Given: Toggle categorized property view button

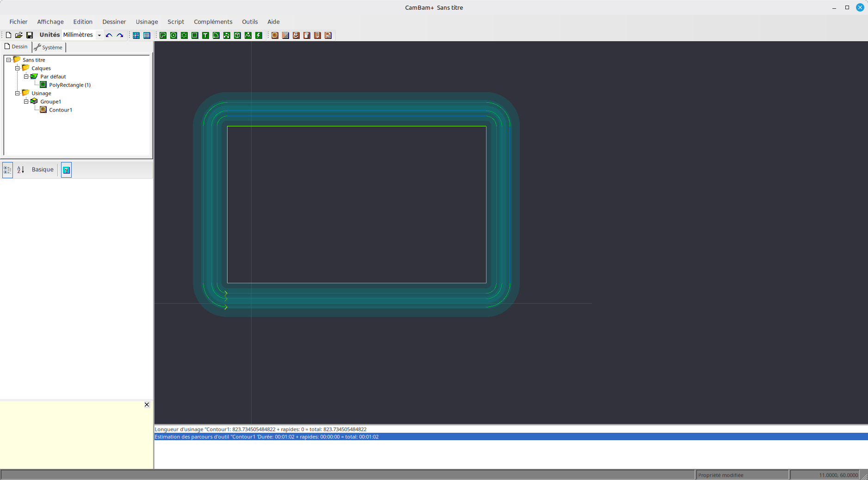Looking at the screenshot, I should [x=7, y=170].
